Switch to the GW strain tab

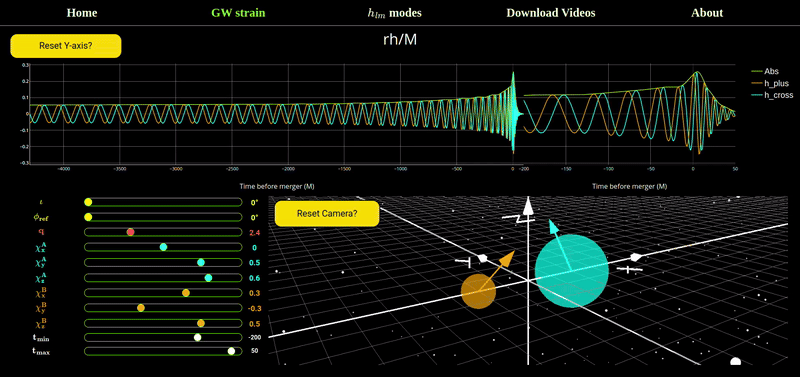(238, 13)
